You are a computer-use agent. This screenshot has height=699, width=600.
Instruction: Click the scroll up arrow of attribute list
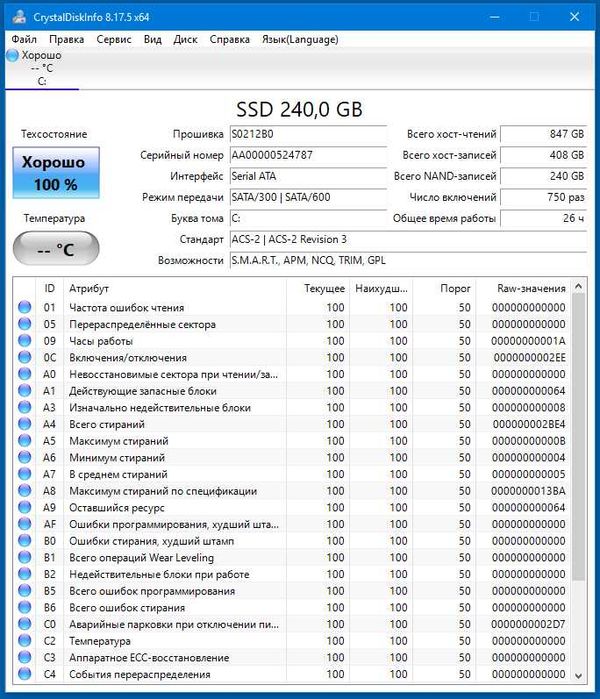coord(578,287)
